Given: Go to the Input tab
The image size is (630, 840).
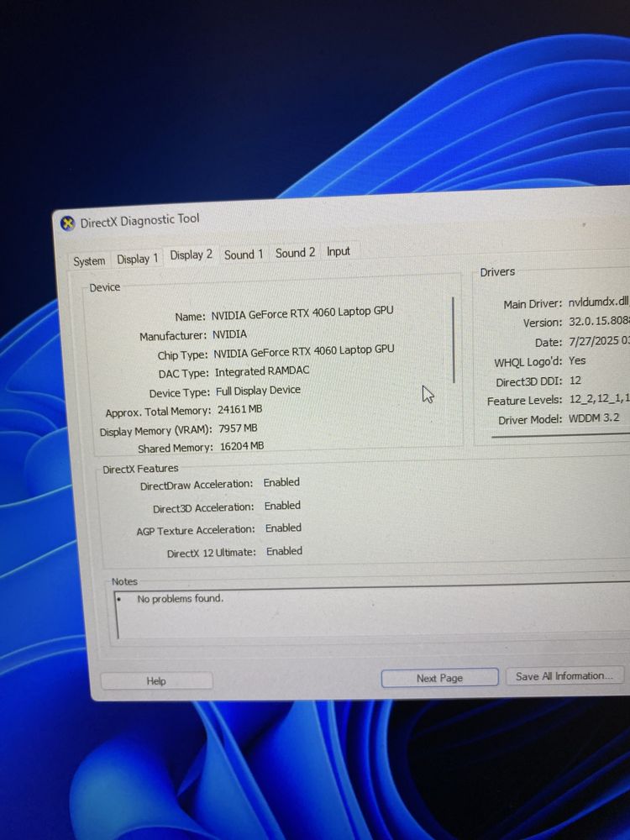Looking at the screenshot, I should pyautogui.click(x=338, y=251).
